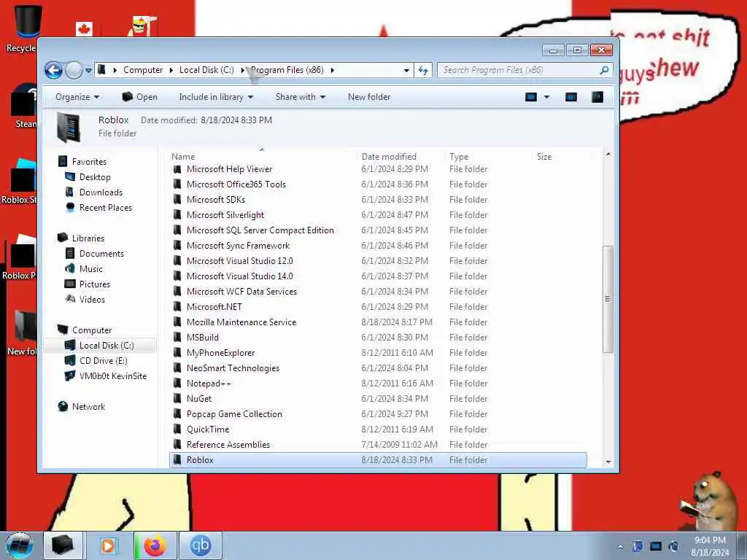Select the Microsoft Help Viewer folder icon
Viewport: 747px width, 560px height.
(x=177, y=169)
